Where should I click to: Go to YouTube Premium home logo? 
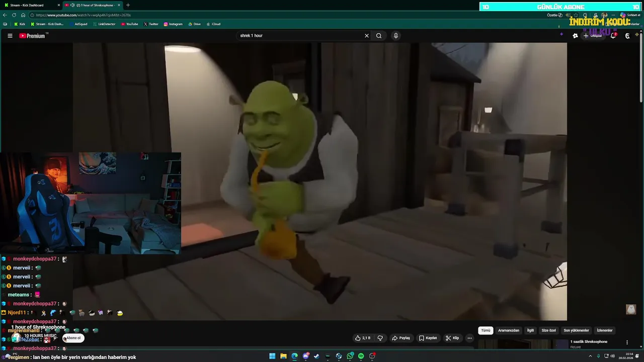coord(32,36)
